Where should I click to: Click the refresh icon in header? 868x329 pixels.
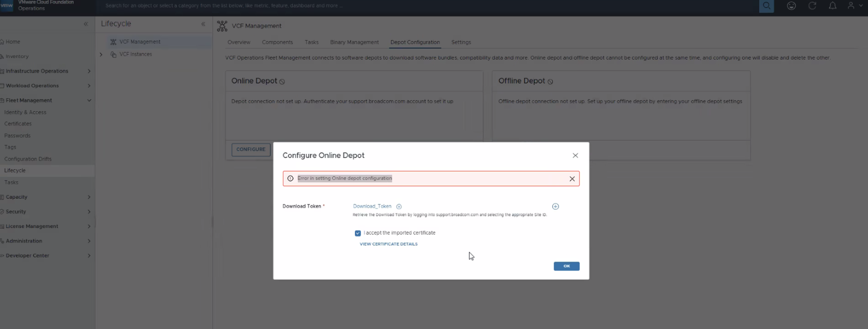812,6
